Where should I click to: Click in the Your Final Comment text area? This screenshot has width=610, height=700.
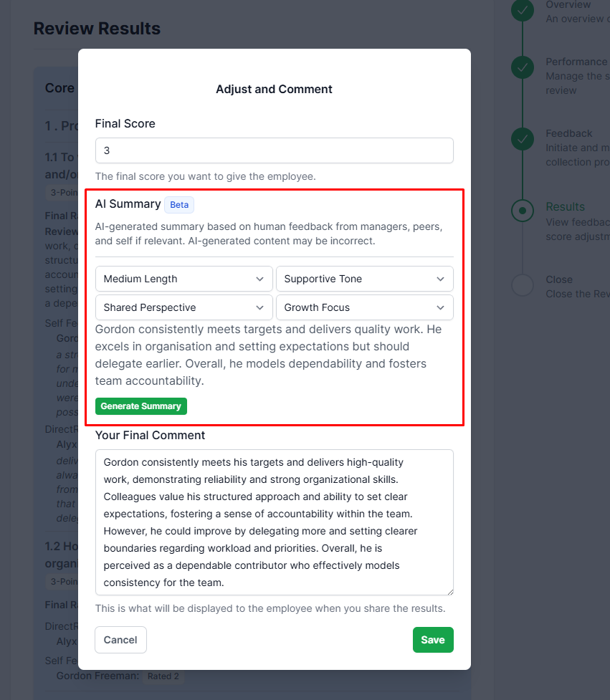point(275,522)
